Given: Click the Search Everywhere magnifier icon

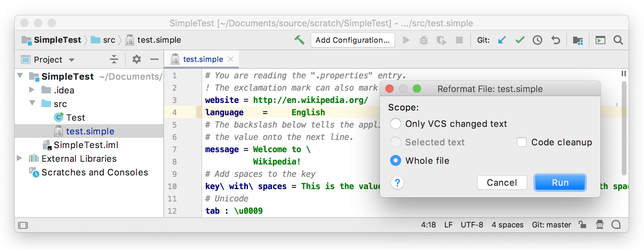Looking at the screenshot, I should 618,40.
